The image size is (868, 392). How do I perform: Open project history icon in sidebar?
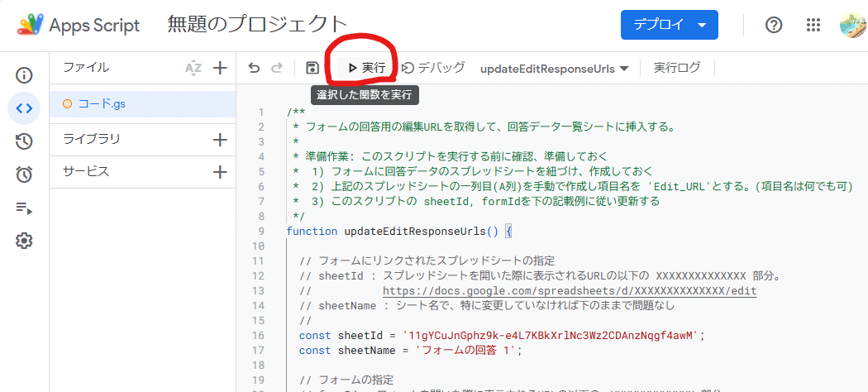tap(24, 141)
